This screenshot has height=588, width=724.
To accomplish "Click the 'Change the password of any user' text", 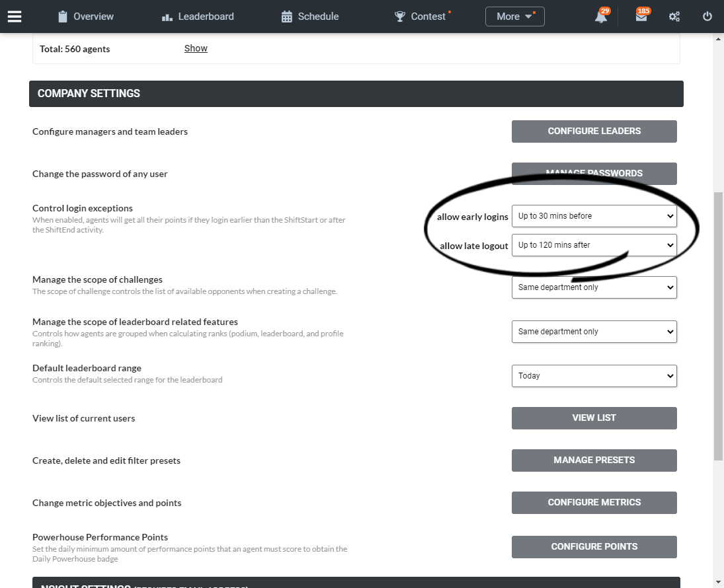I will (x=100, y=174).
